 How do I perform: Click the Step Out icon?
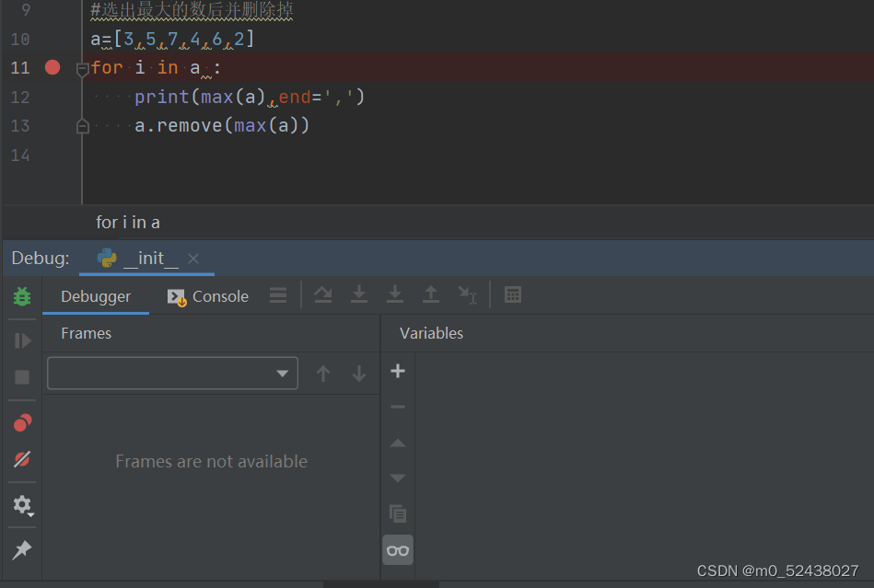click(x=430, y=294)
